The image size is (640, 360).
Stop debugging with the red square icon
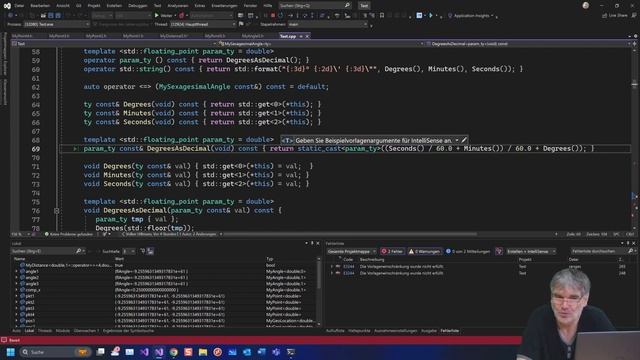tap(273, 16)
